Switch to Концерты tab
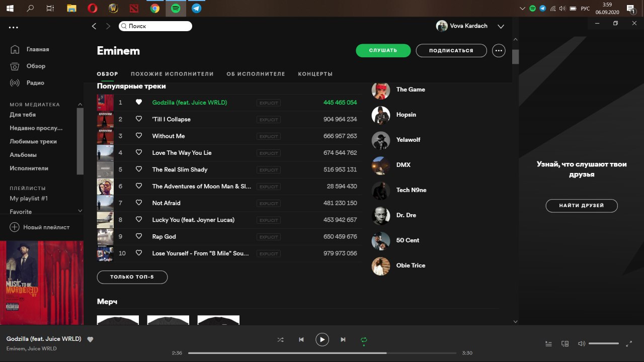Image resolution: width=644 pixels, height=362 pixels. 315,74
